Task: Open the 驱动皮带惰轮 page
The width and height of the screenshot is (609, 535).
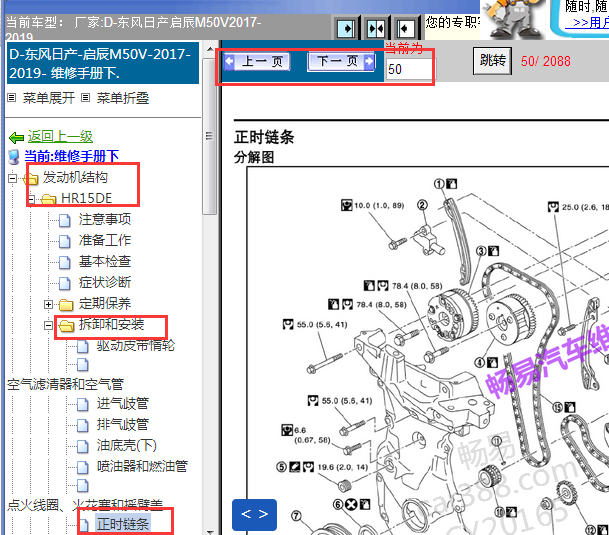Action: 136,345
